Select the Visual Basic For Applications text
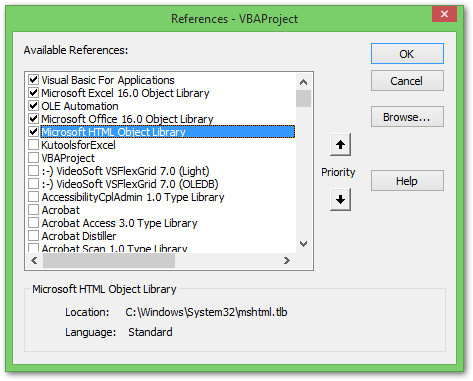The image size is (473, 381). [x=108, y=80]
